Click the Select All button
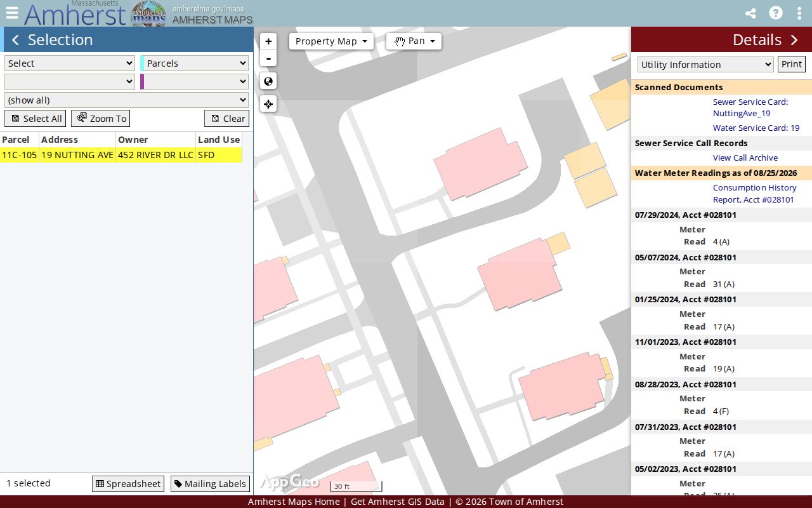 [35, 119]
